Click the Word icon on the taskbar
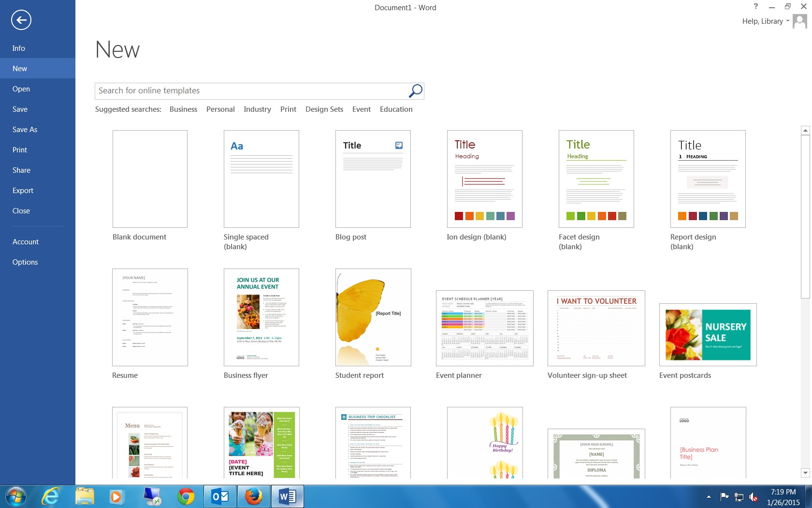 (287, 496)
